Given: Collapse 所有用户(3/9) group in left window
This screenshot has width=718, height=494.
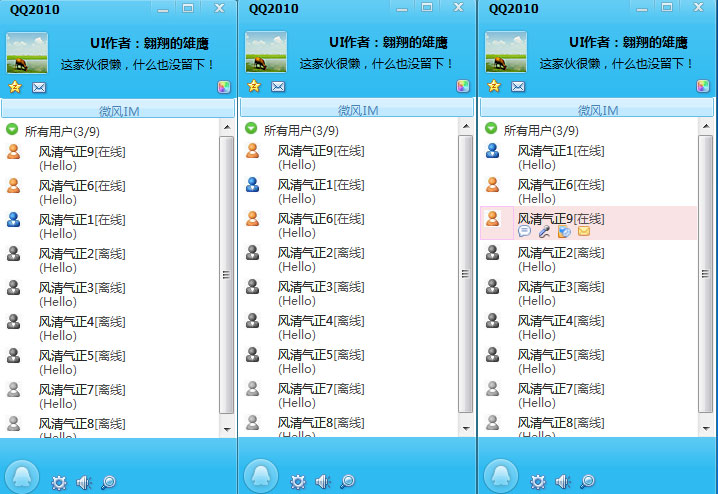Looking at the screenshot, I should pos(12,130).
